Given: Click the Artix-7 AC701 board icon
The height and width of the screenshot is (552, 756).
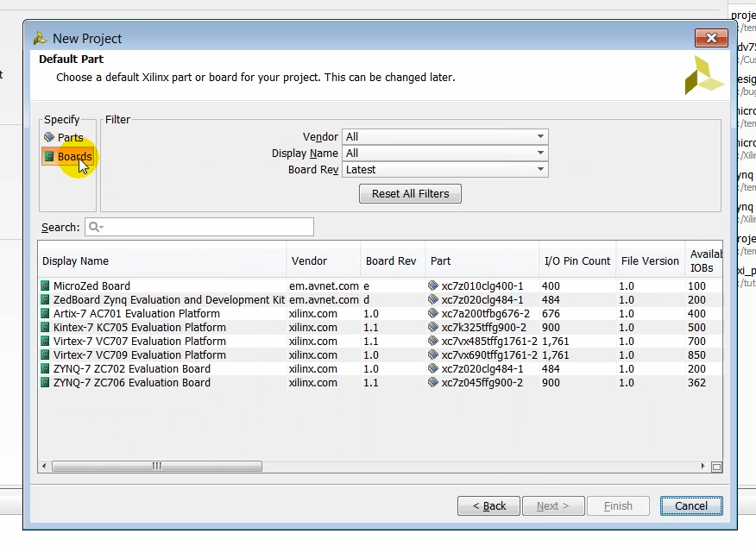Looking at the screenshot, I should tap(46, 314).
